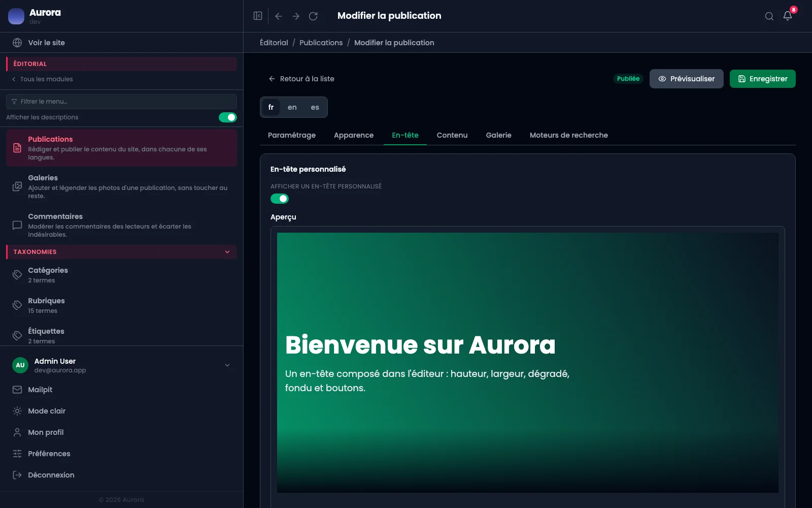Open Commentaires in the sidebar menu
This screenshot has width=812, height=508.
click(122, 225)
